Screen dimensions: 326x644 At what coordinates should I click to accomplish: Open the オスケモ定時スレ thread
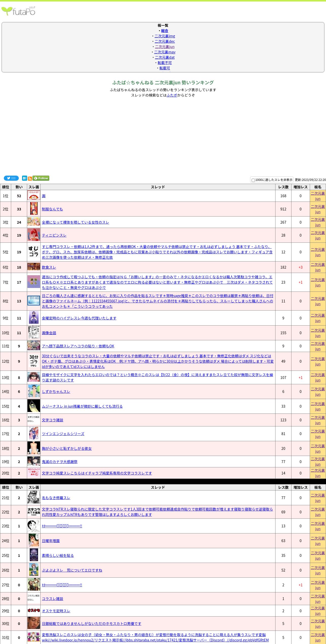point(56,611)
